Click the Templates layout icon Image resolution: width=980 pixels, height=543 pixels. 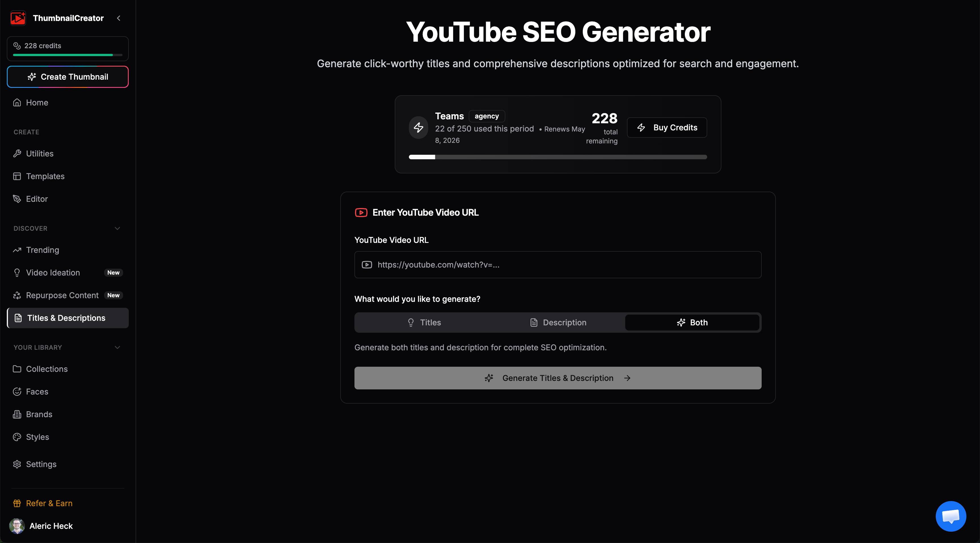coord(17,176)
